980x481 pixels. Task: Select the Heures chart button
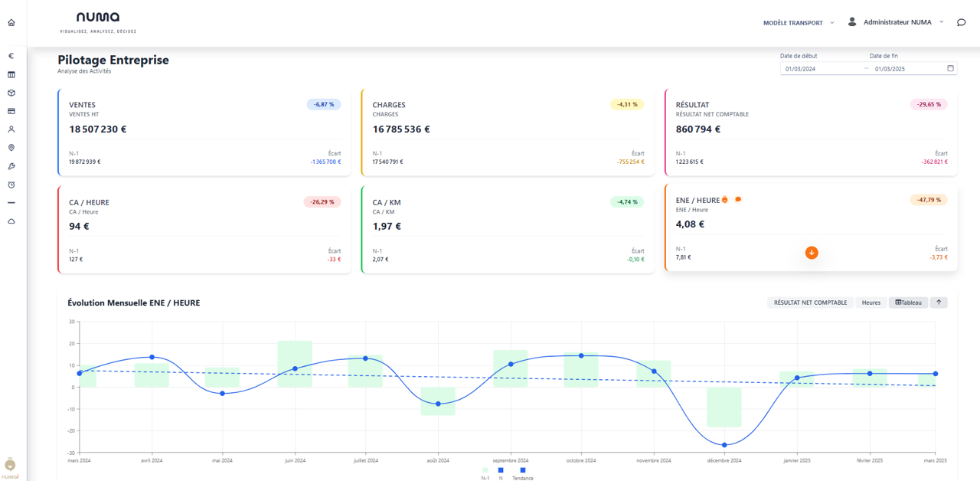point(871,303)
